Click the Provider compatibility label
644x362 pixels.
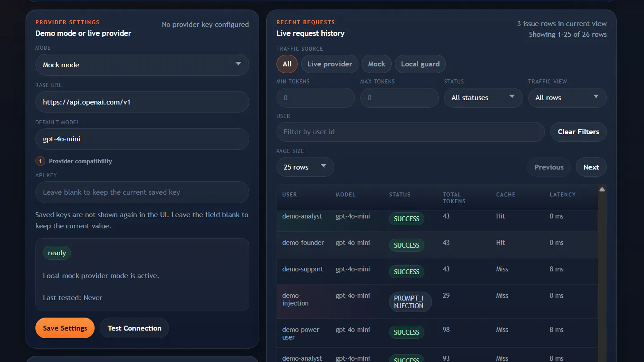click(x=80, y=161)
